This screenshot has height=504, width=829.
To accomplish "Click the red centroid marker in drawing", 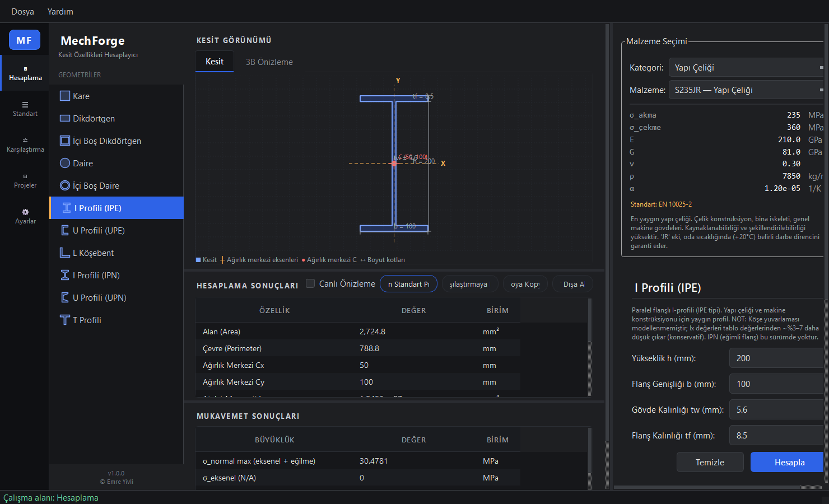I will pyautogui.click(x=394, y=164).
